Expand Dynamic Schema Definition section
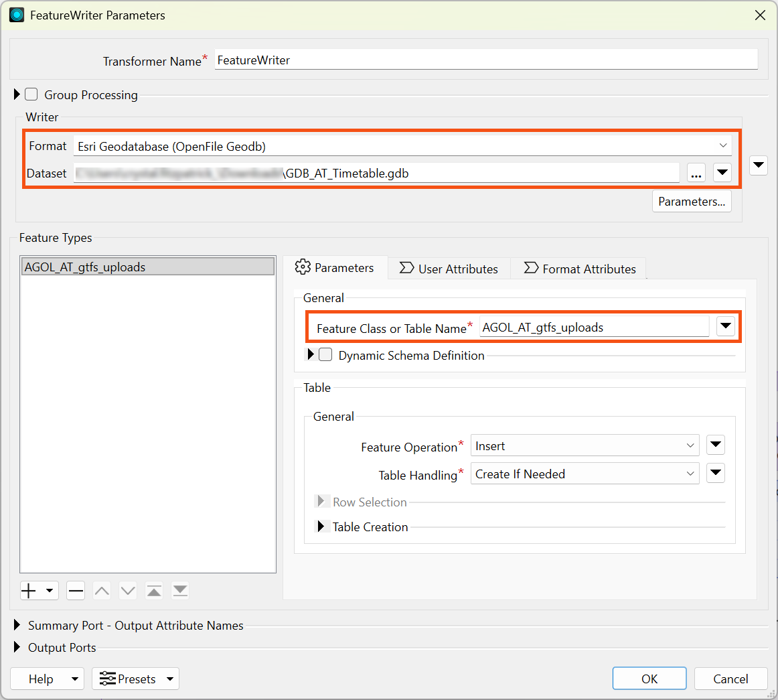778x700 pixels. [x=311, y=354]
